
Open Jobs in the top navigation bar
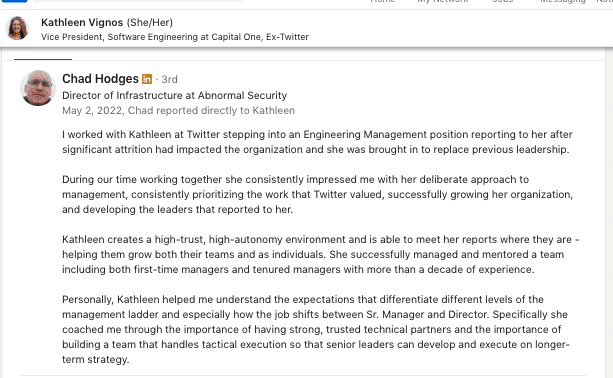pos(503,1)
